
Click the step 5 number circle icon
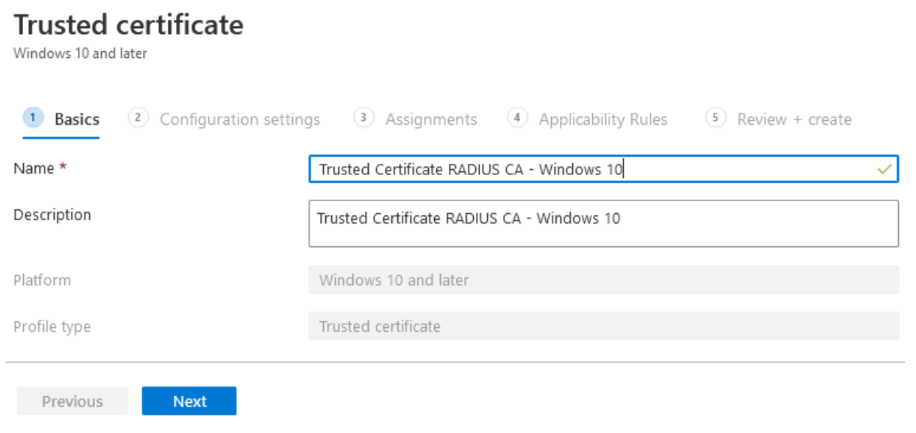click(x=715, y=118)
